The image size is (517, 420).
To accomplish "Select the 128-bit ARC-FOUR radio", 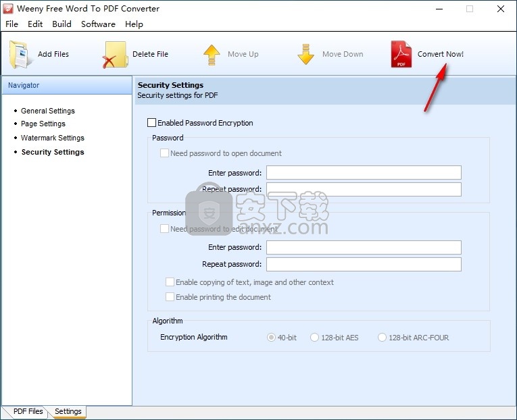I will point(382,338).
